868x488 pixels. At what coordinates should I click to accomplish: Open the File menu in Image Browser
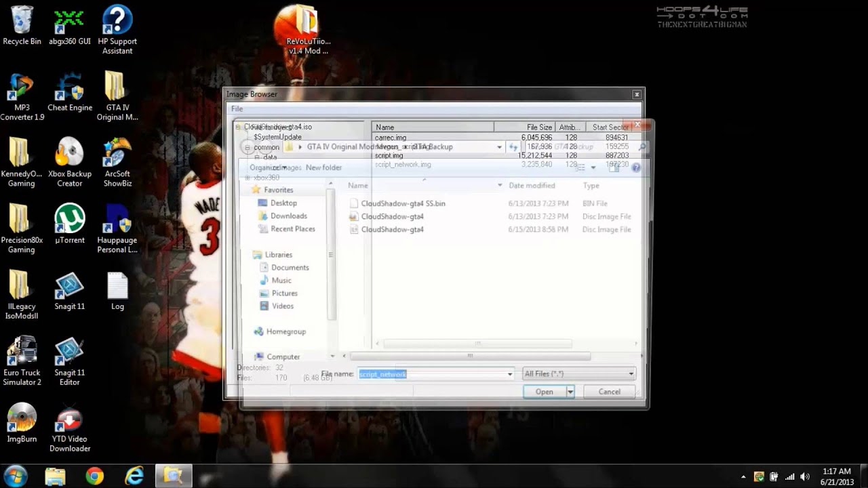click(x=237, y=108)
